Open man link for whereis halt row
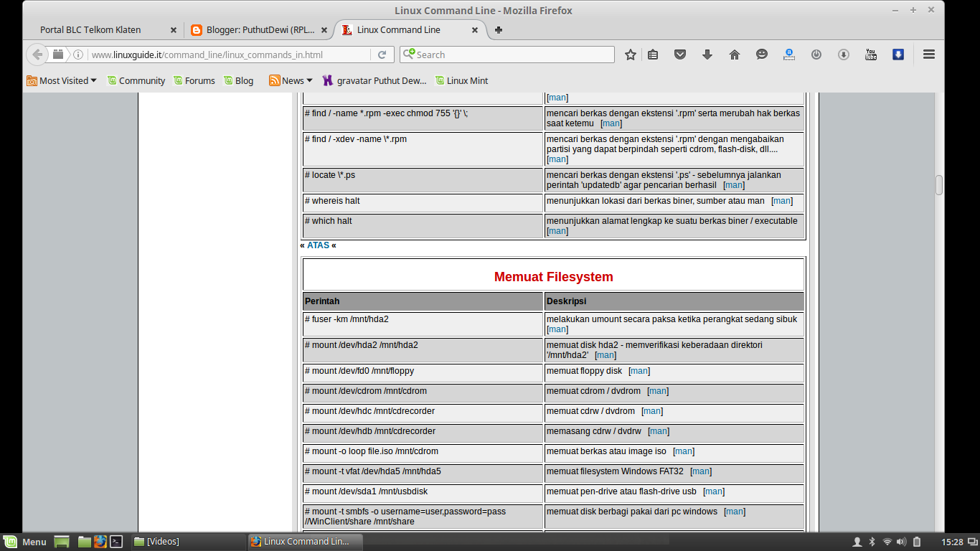This screenshot has height=551, width=980. coord(782,201)
